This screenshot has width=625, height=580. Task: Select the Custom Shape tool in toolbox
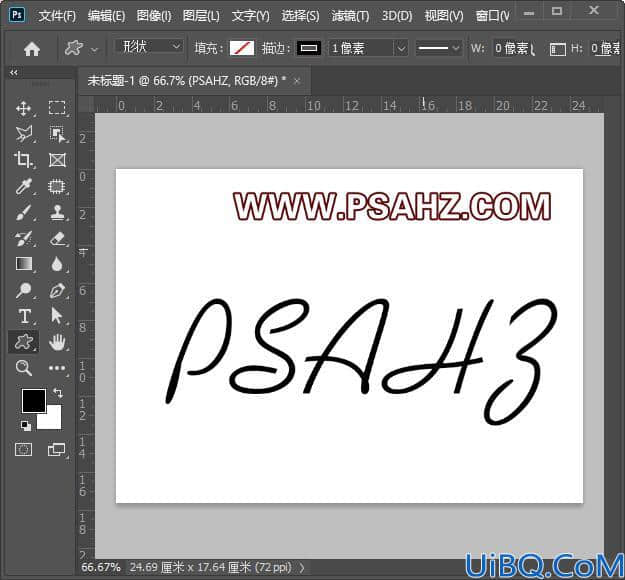pos(24,342)
